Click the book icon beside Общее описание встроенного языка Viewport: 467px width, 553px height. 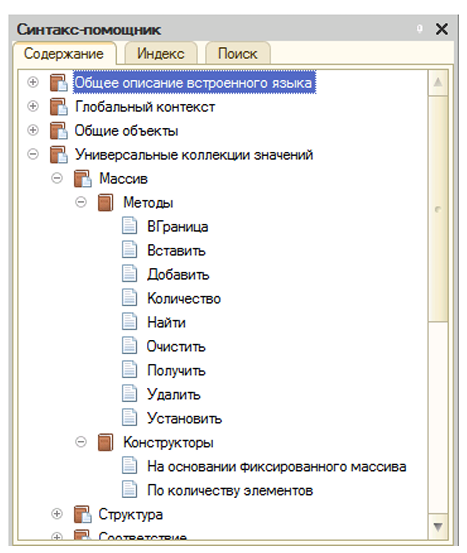(59, 83)
